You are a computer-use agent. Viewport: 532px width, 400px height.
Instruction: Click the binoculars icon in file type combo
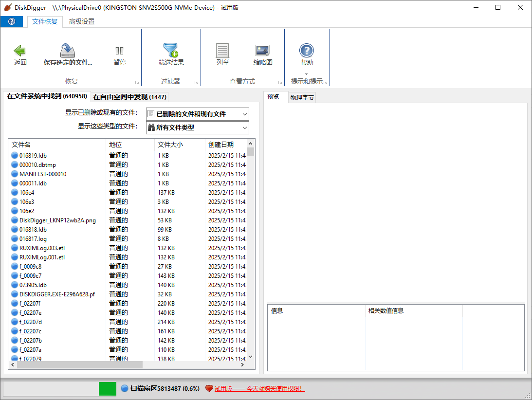click(x=151, y=127)
